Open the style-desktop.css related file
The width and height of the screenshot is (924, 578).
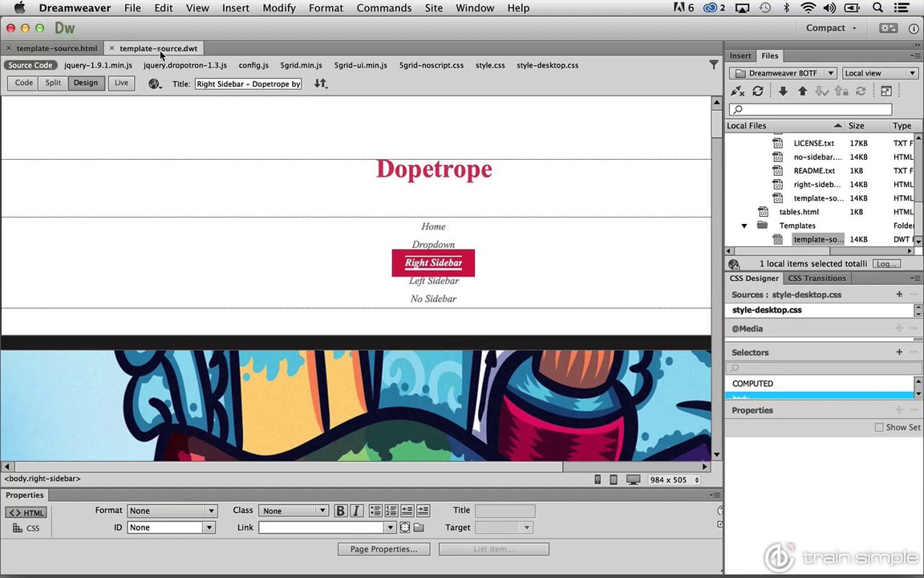[x=548, y=65]
